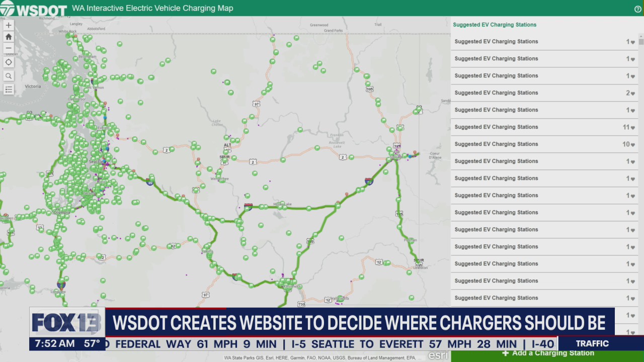Viewport: 644px width, 362px height.
Task: Zoom out on the map
Action: point(9,48)
